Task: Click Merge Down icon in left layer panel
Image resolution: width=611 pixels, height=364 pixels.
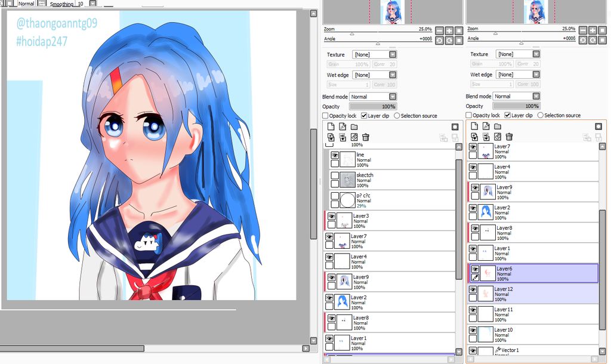Action: point(342,137)
